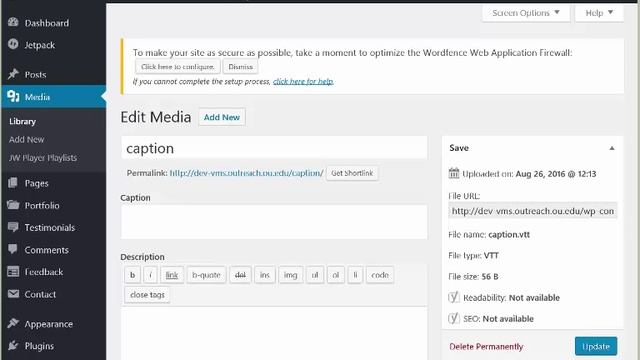This screenshot has height=360, width=640.
Task: Choose Add New under Media submenu
Action: [27, 140]
